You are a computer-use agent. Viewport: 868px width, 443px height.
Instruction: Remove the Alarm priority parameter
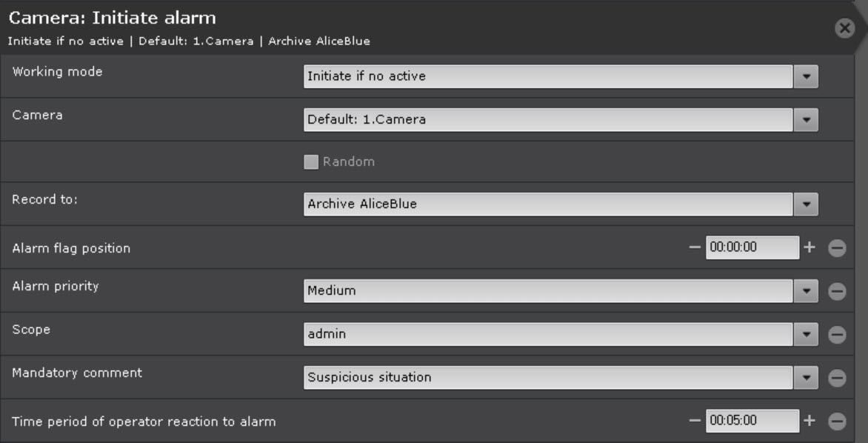click(837, 292)
